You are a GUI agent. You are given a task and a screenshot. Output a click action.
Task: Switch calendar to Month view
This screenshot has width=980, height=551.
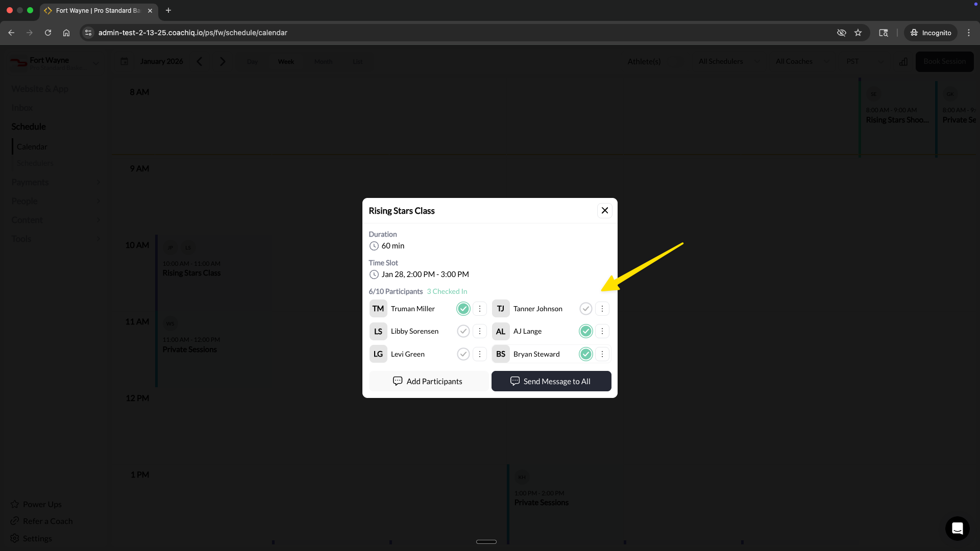click(323, 62)
